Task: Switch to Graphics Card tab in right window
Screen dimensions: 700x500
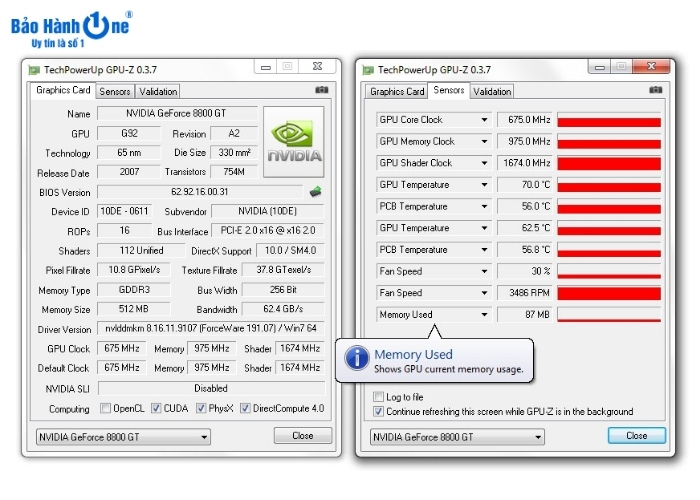Action: [x=396, y=92]
